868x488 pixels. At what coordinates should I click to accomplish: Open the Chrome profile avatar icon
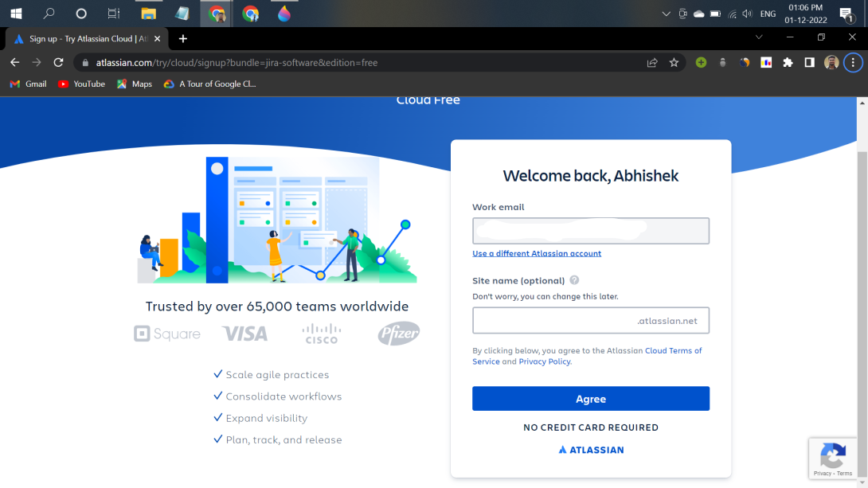(x=831, y=62)
